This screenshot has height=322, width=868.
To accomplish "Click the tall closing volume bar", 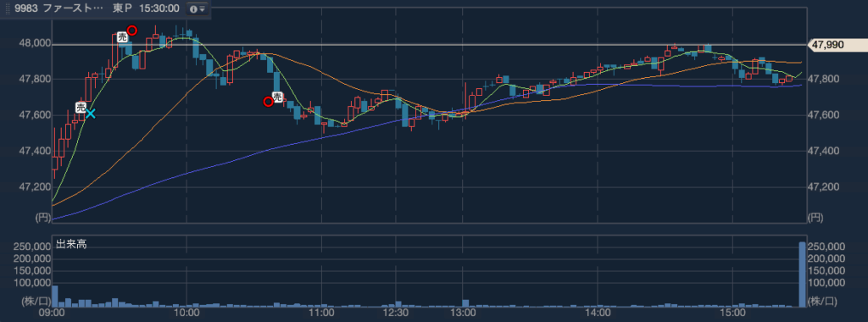I will (x=802, y=274).
